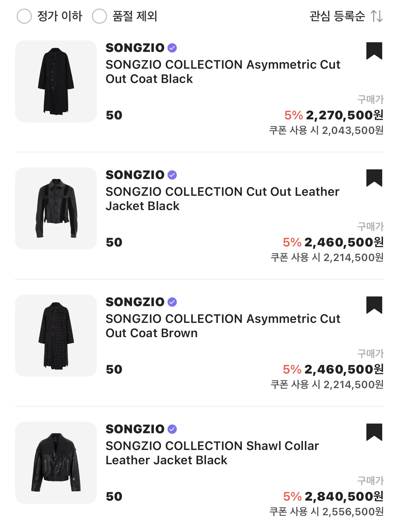399x532 pixels.
Task: Click verified badge on Cut Out Leather Jacket
Action: [172, 175]
